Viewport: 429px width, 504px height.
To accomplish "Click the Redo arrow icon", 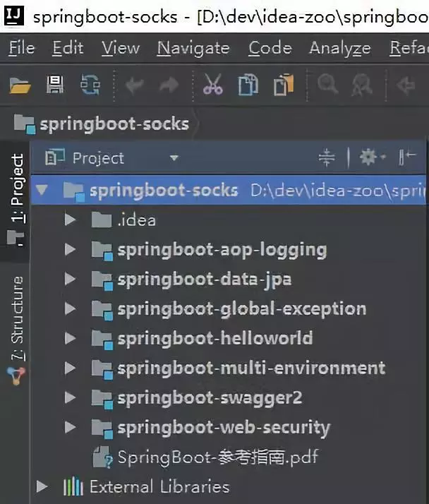I will (x=169, y=85).
